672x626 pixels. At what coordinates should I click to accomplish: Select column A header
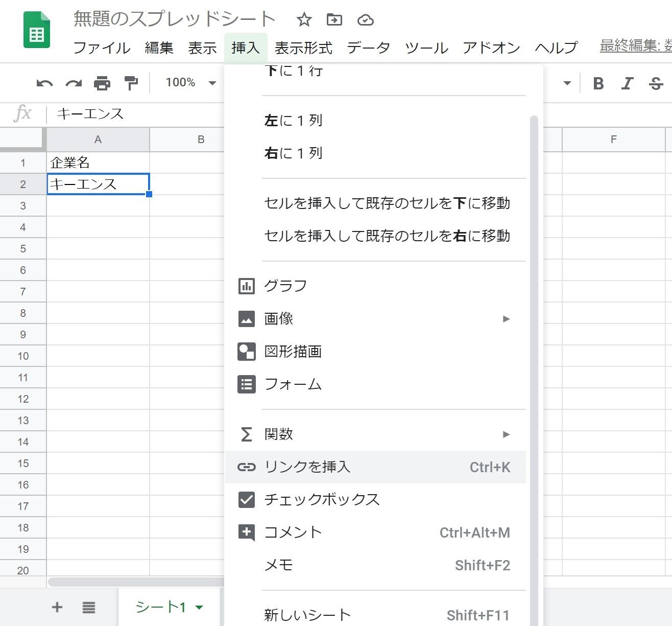coord(98,140)
